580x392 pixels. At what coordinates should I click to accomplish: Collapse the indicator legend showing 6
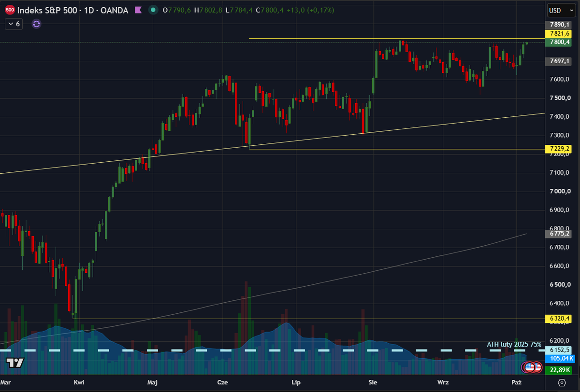[13, 24]
